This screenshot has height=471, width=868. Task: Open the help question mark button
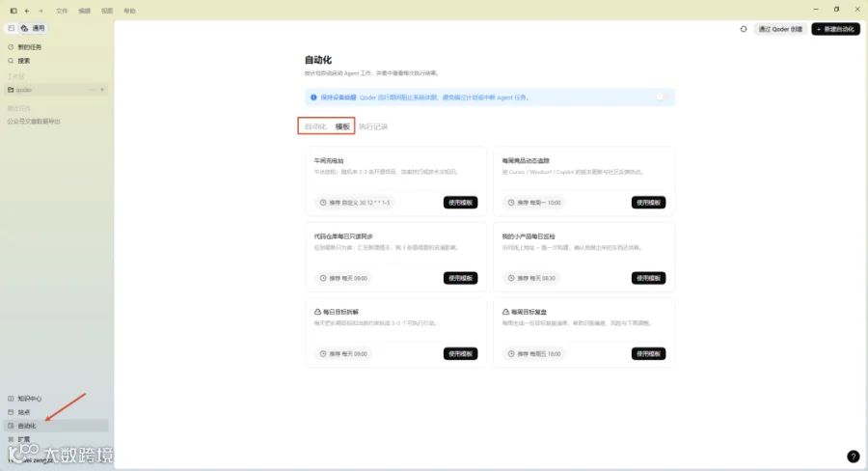(x=854, y=456)
